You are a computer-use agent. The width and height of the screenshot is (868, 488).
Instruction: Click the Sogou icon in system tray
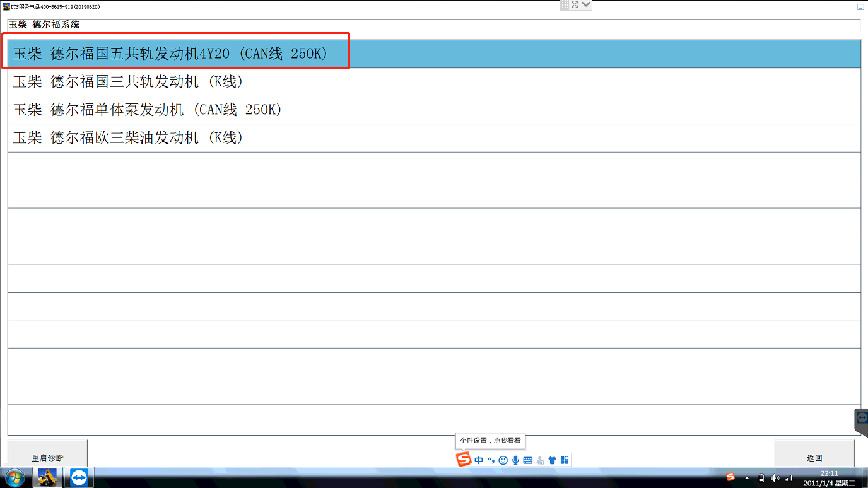coord(730,478)
